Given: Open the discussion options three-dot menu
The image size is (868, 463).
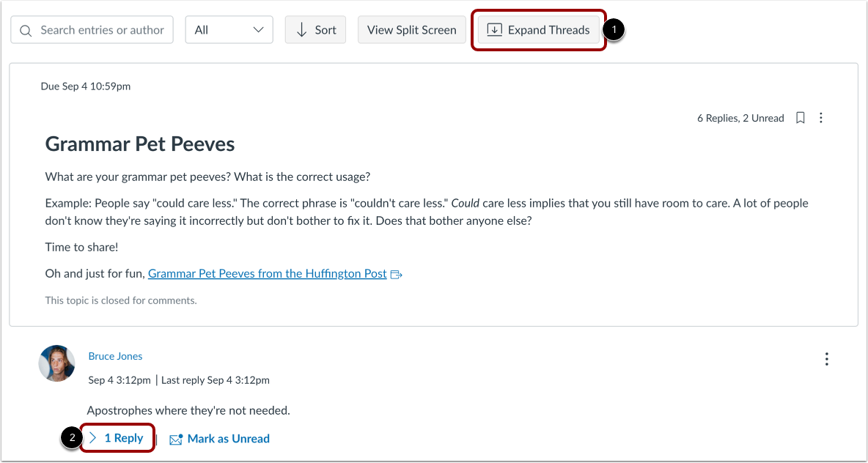Looking at the screenshot, I should click(820, 117).
